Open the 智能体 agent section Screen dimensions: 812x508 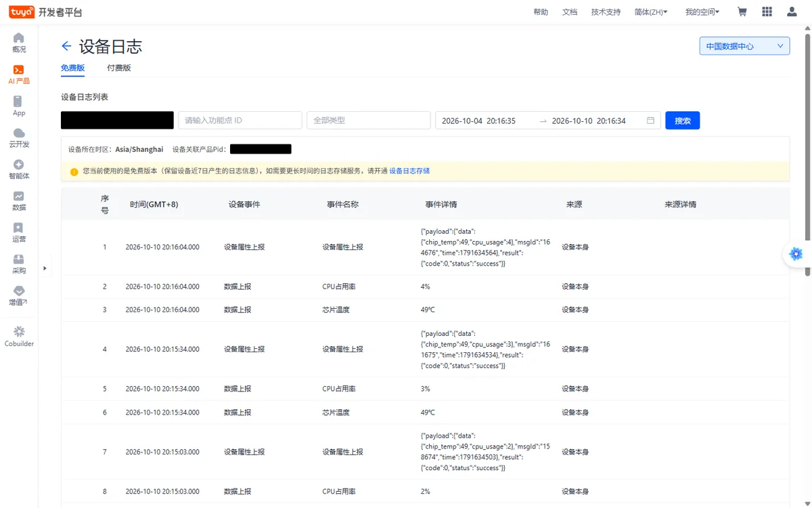tap(19, 169)
